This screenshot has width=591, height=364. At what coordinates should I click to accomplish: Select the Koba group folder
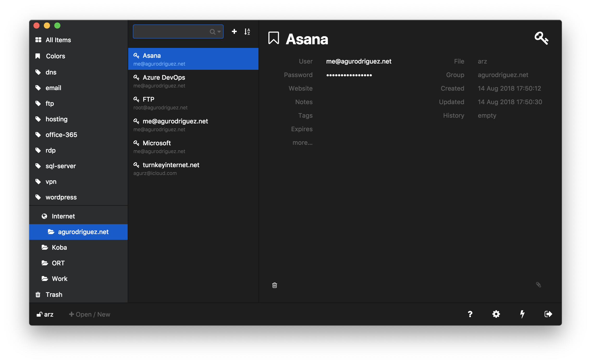(59, 247)
